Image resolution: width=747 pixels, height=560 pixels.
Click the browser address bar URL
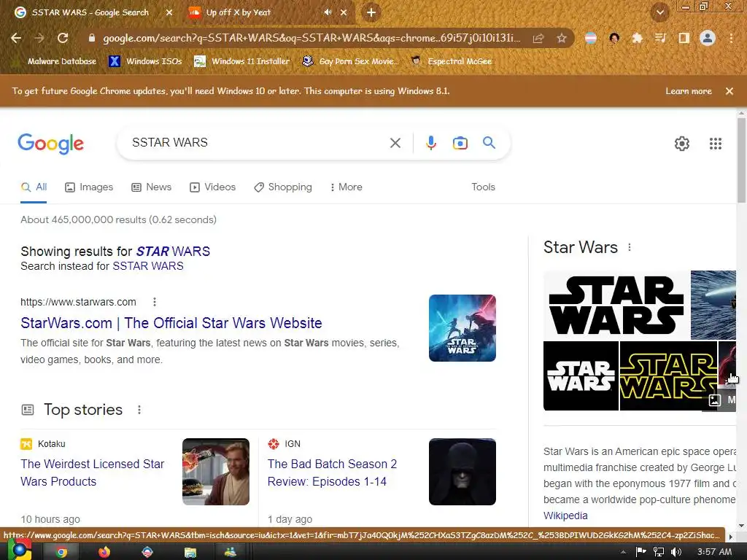[311, 38]
